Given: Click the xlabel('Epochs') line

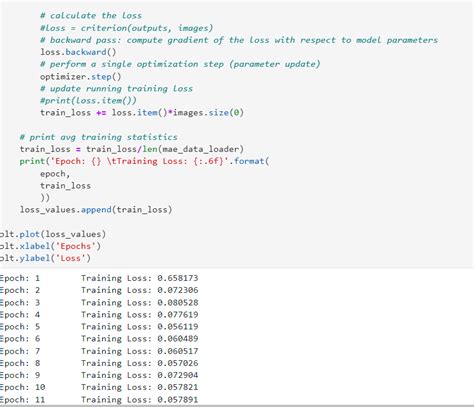Looking at the screenshot, I should click(x=50, y=246).
